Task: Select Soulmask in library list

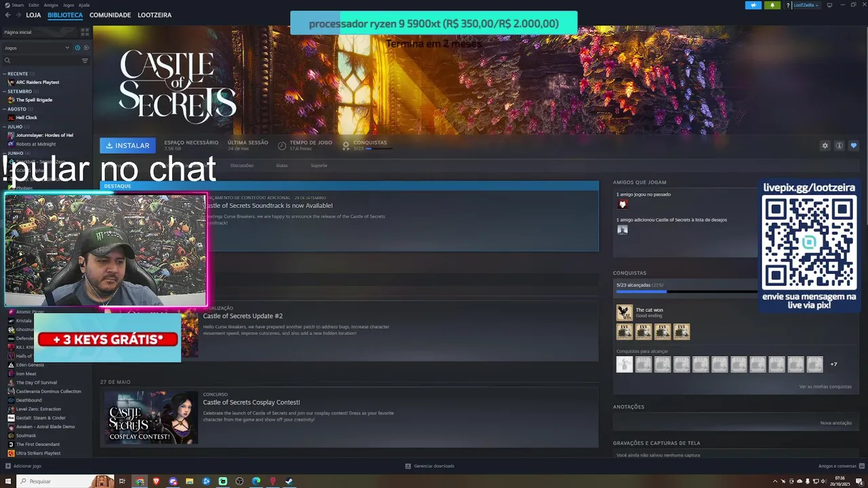Action: click(x=26, y=435)
